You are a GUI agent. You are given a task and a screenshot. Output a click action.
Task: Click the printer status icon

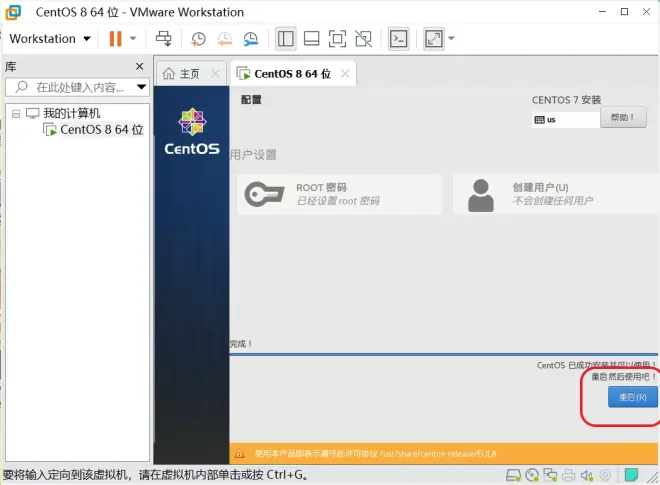(x=568, y=475)
